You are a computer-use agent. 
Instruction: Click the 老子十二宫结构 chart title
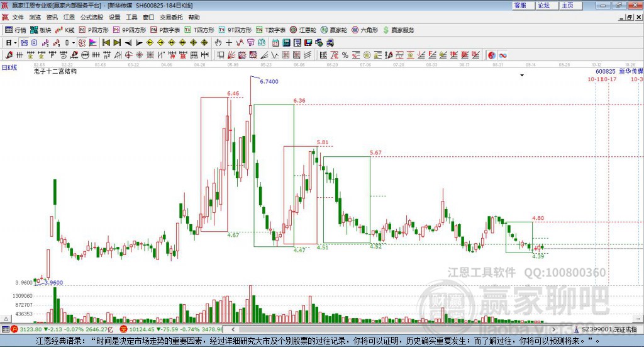click(55, 71)
